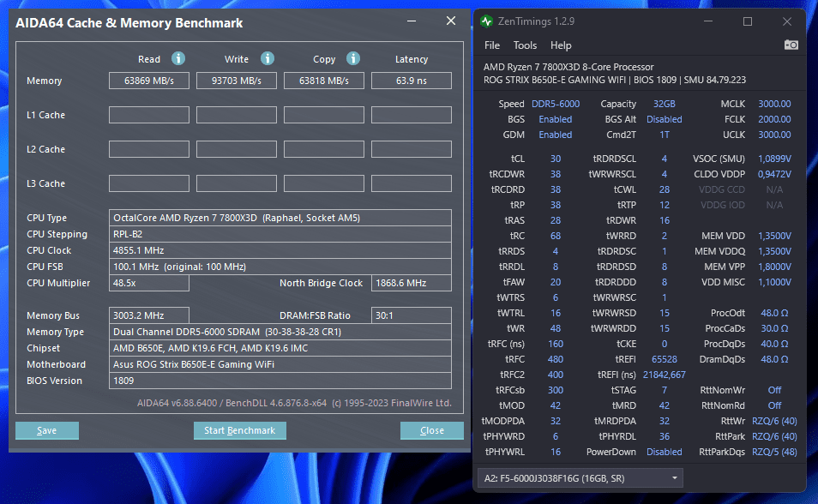This screenshot has width=818, height=504.
Task: Click the empty L2 Cache Write field
Action: tap(237, 149)
